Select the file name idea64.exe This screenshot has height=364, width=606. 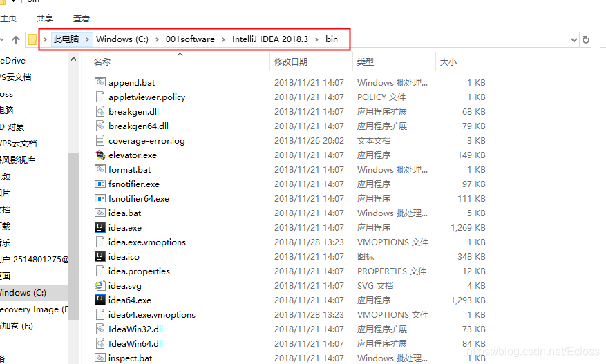pos(130,300)
